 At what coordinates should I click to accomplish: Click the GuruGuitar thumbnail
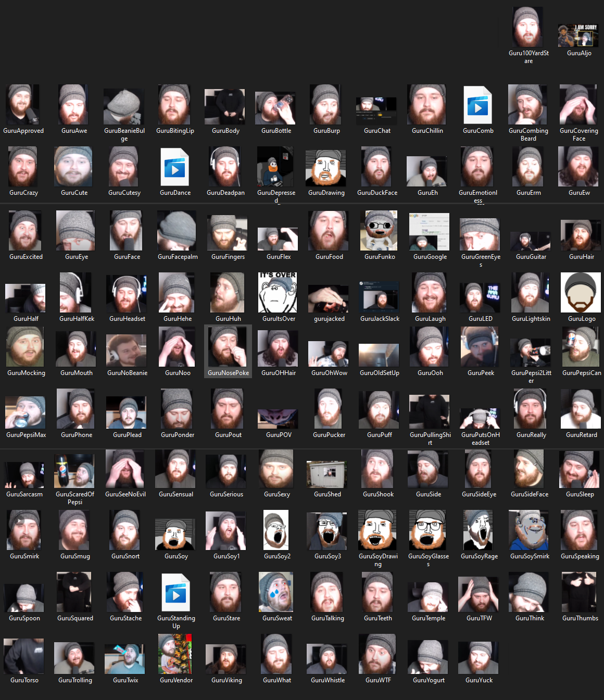pos(530,241)
